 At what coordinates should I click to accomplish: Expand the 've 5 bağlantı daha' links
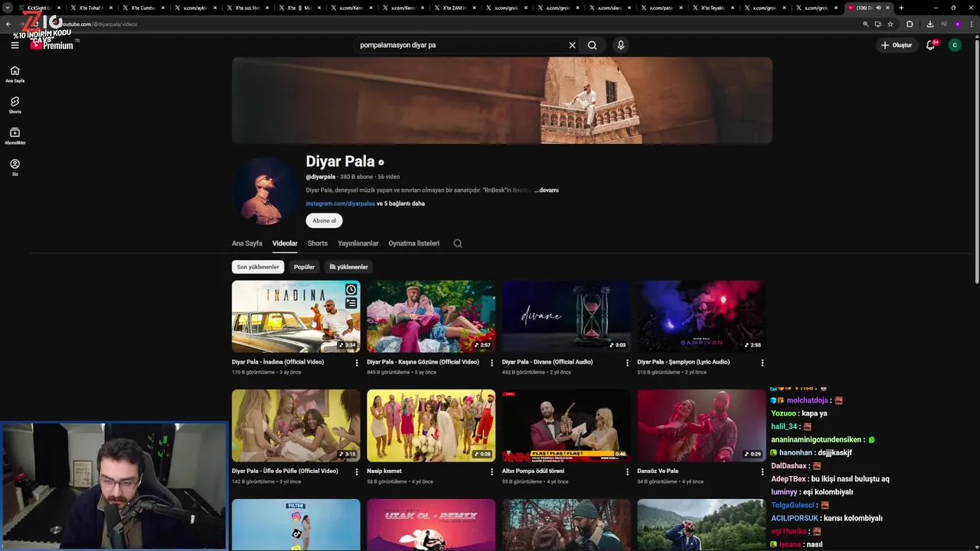pyautogui.click(x=400, y=204)
